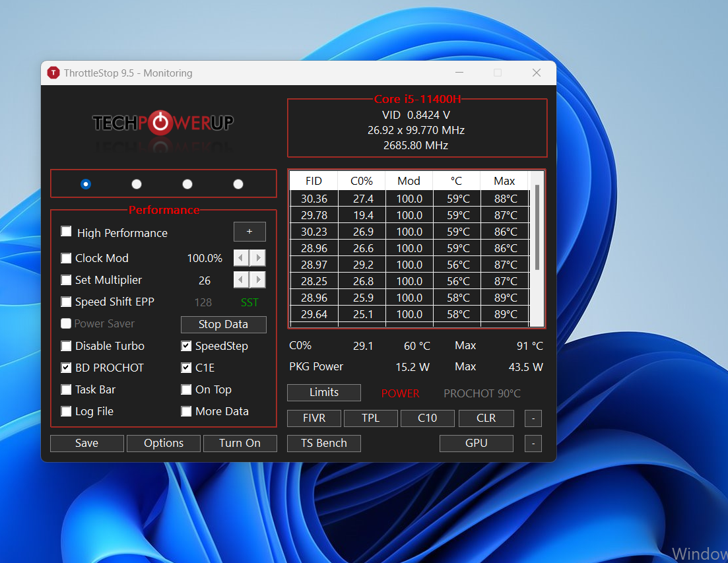Click the minus button next to CLR
Viewport: 728px width, 563px height.
pyautogui.click(x=533, y=418)
